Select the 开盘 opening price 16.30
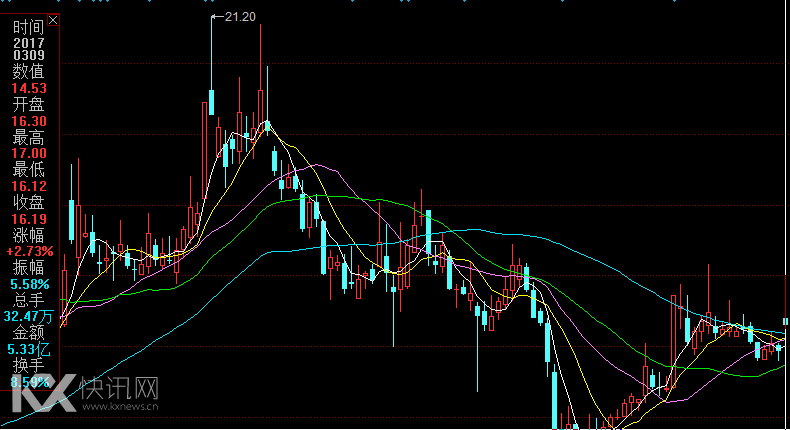The image size is (790, 430). (x=29, y=120)
